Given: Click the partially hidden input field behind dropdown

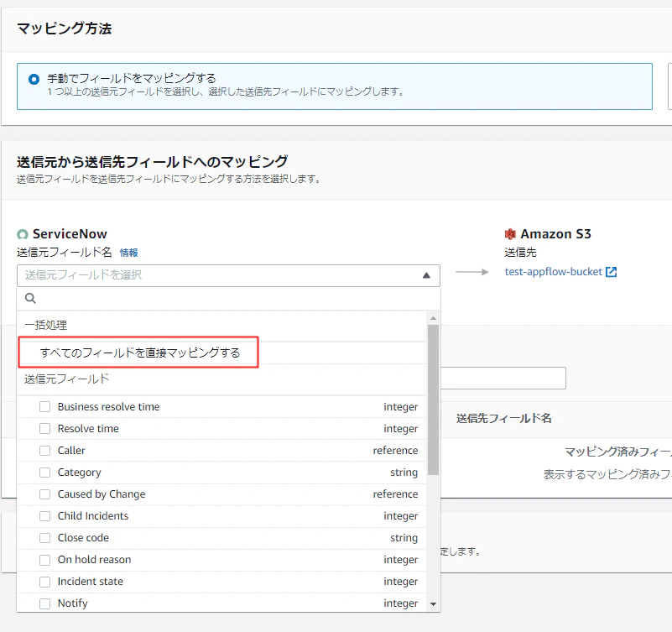Looking at the screenshot, I should point(503,379).
